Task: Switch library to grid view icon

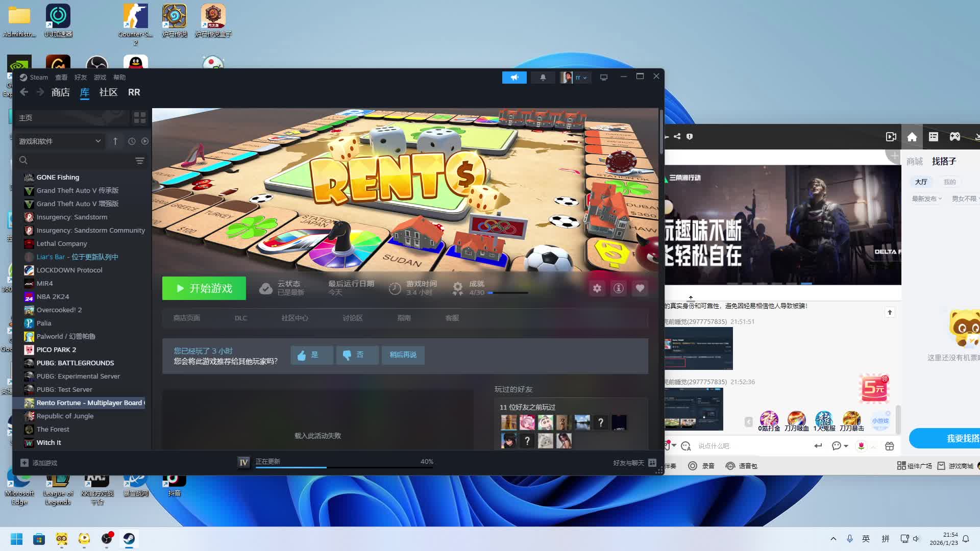Action: [x=139, y=118]
